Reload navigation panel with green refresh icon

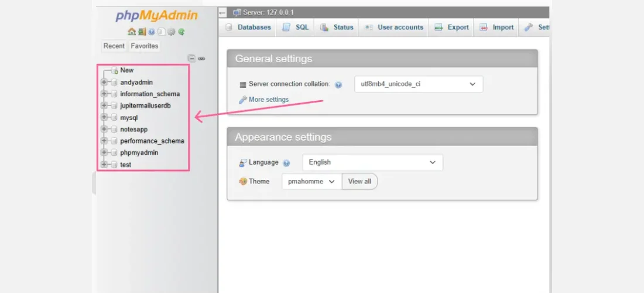(181, 32)
